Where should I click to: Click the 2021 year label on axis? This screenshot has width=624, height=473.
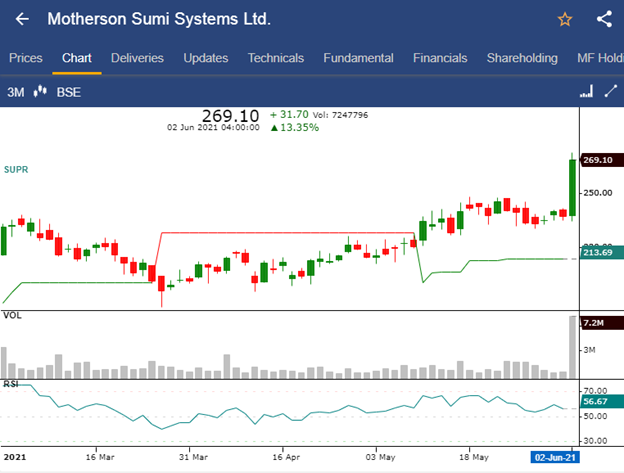pos(15,457)
